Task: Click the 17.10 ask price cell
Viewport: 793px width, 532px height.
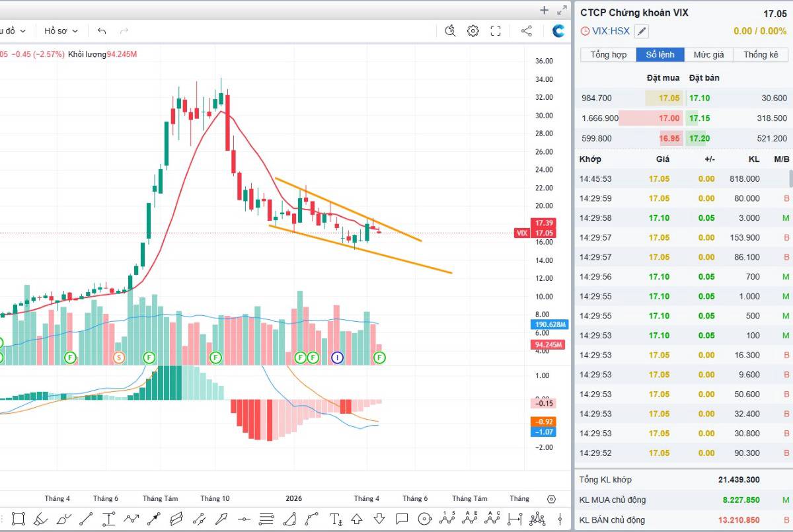Action: [x=699, y=98]
